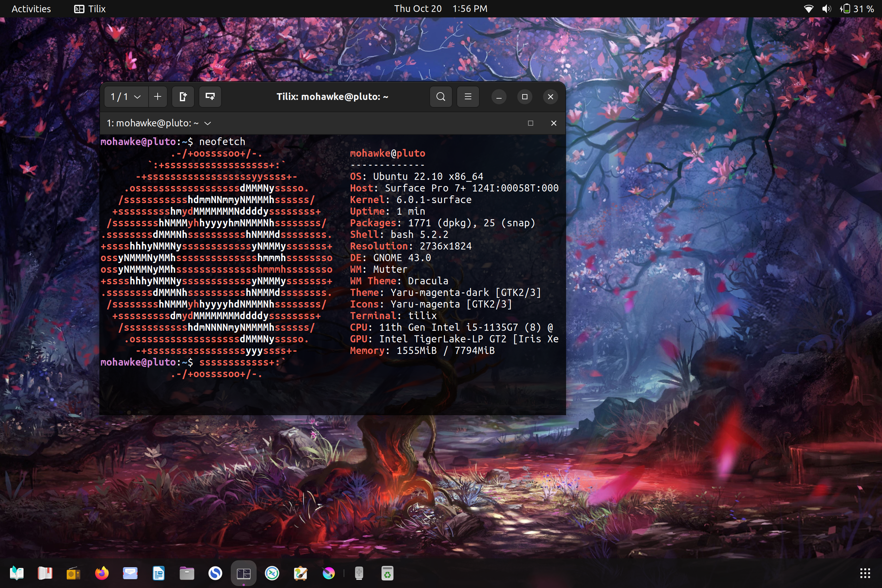Open Trash from the dock
Viewport: 882px width, 588px height.
pyautogui.click(x=387, y=573)
